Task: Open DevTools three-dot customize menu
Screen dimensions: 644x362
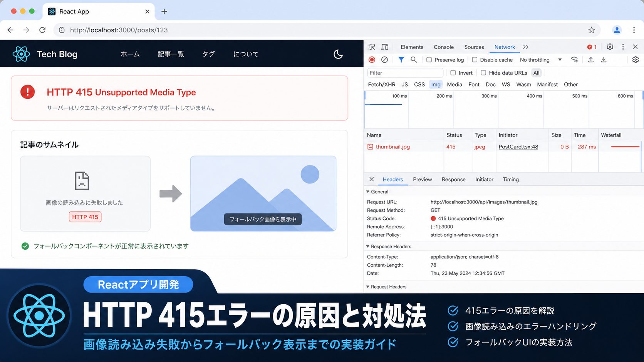Action: coord(623,47)
